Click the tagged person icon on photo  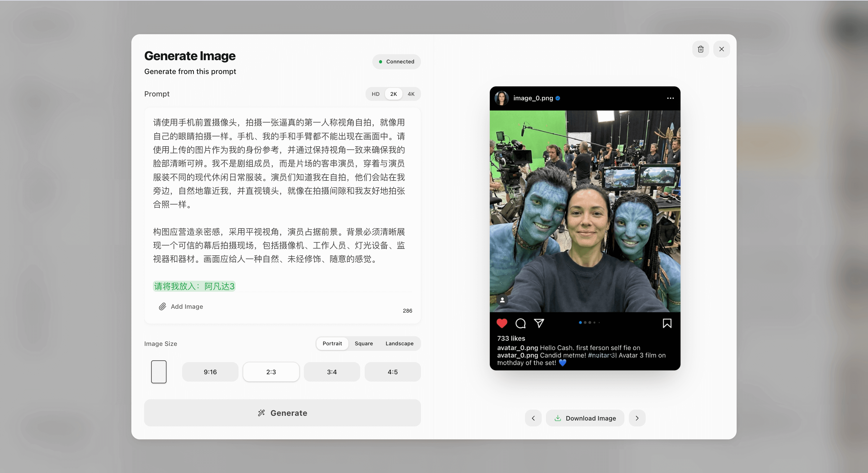pyautogui.click(x=502, y=300)
